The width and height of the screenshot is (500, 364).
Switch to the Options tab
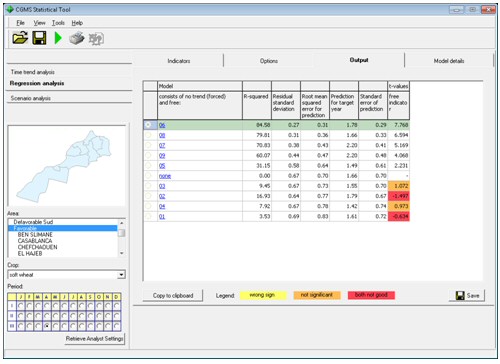(269, 61)
